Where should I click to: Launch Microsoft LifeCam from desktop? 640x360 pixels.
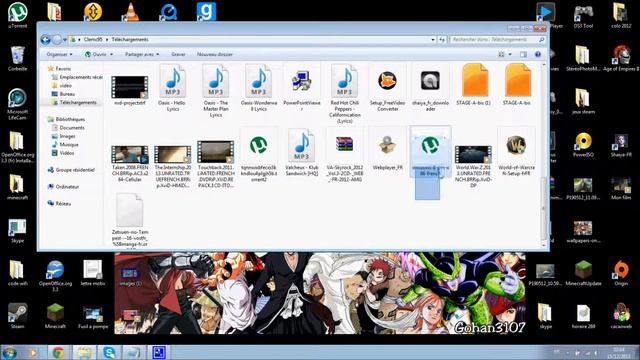[x=18, y=104]
